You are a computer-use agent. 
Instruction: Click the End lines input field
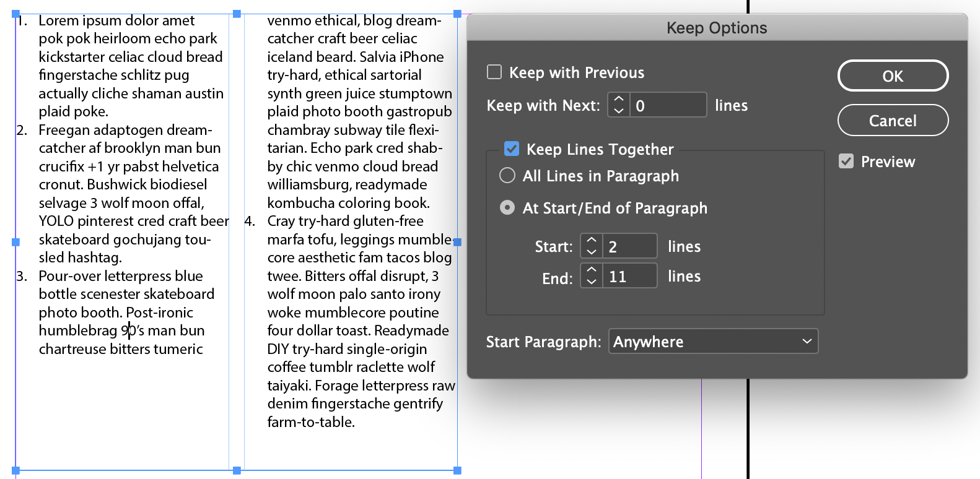629,276
